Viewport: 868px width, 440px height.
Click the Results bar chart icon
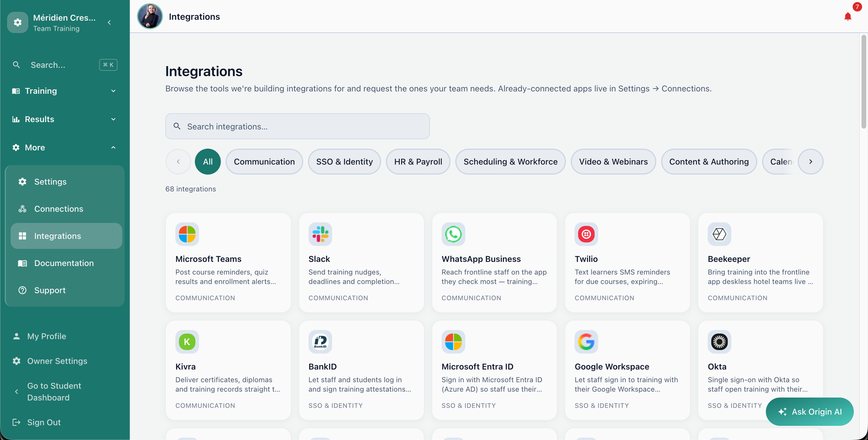point(16,119)
